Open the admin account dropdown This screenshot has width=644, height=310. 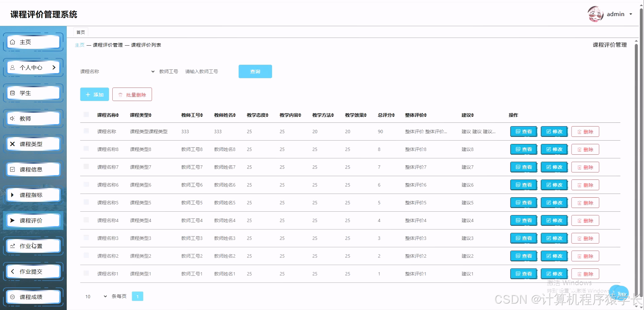[x=616, y=14]
